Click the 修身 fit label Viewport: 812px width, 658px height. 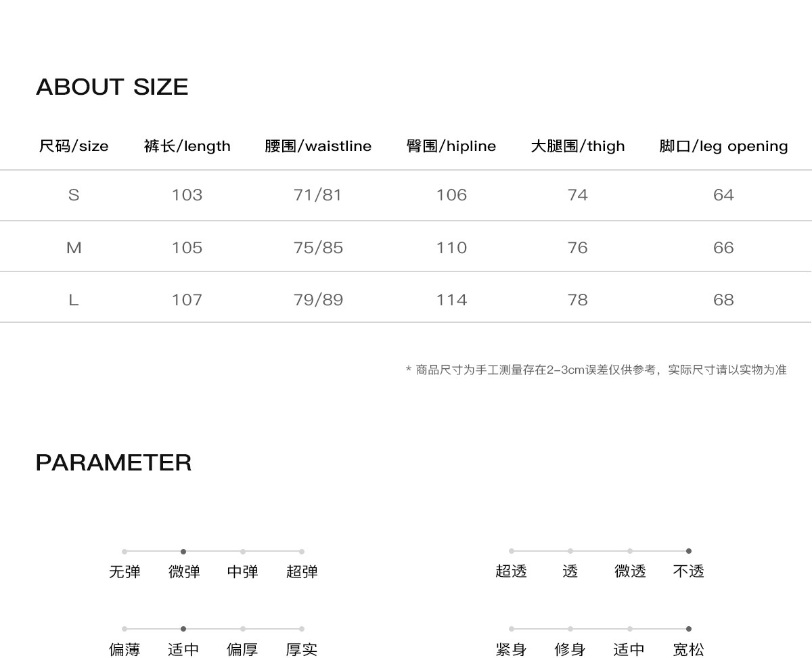[x=570, y=650]
